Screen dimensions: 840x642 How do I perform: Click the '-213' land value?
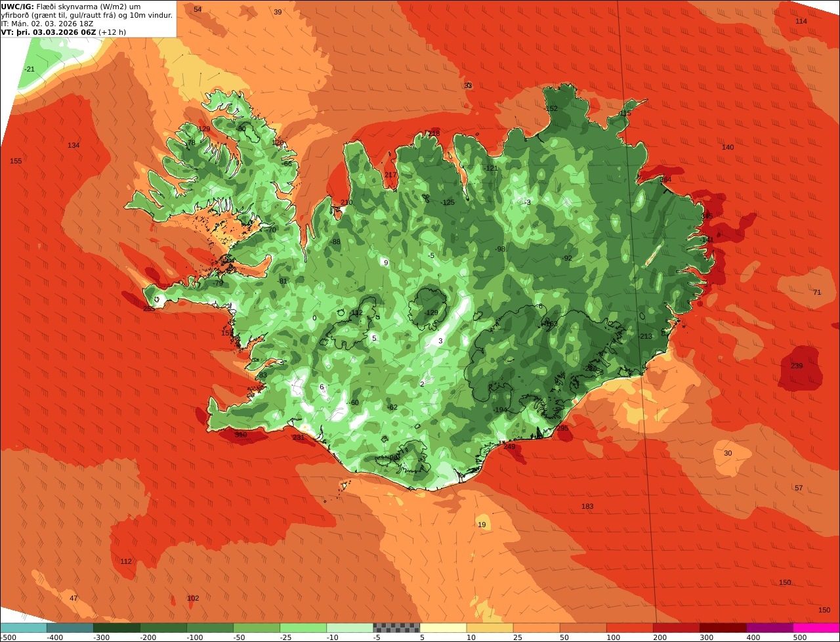(646, 336)
